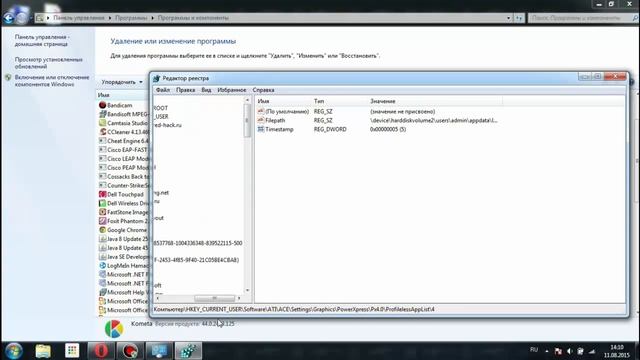Select the Cheat Engine 6.4 icon
Image resolution: width=640 pixels, height=360 pixels.
(102, 141)
